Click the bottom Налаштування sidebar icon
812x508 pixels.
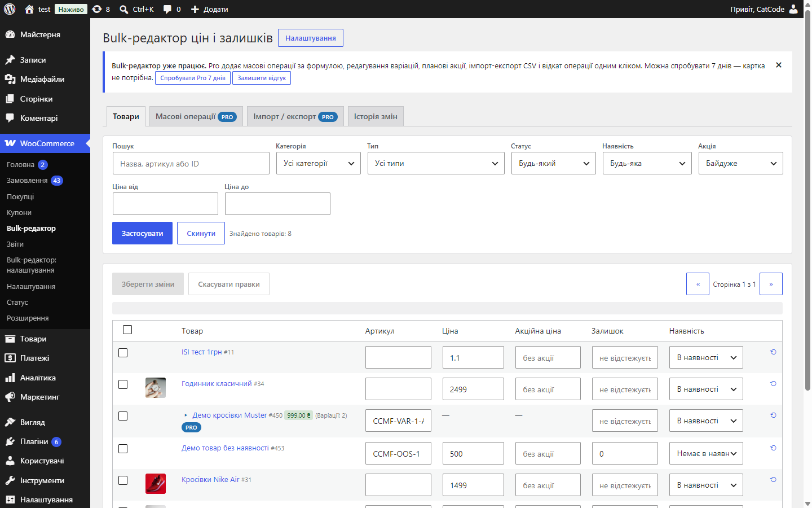coord(10,500)
